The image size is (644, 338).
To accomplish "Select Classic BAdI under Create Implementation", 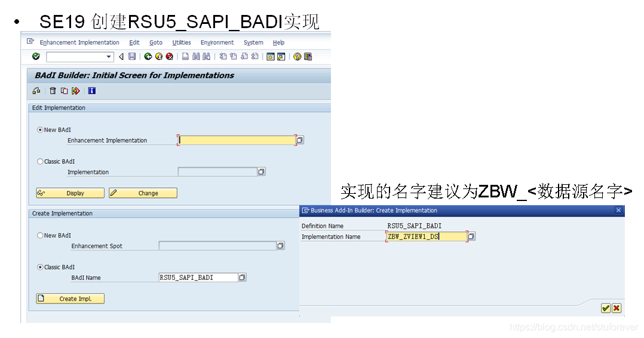I will 40,267.
